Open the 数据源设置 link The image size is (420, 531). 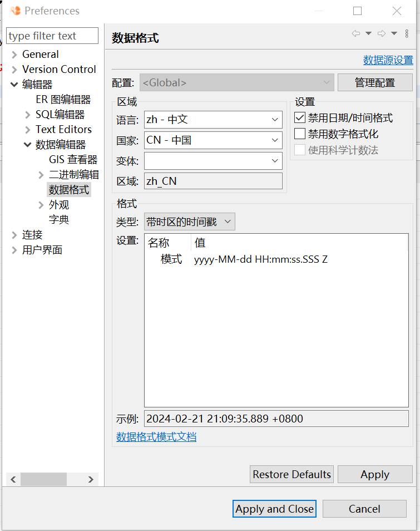(389, 60)
